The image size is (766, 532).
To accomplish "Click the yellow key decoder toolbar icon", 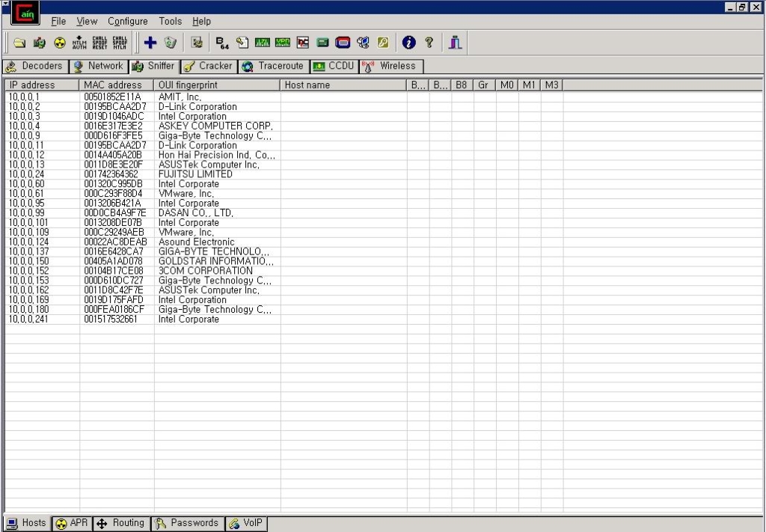I will [383, 43].
